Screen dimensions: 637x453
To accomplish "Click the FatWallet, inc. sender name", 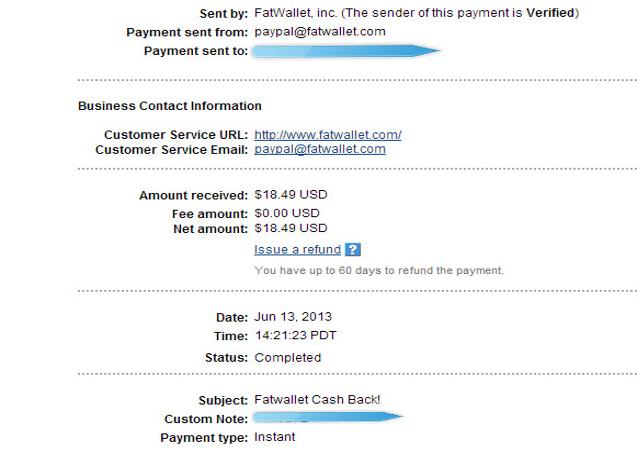I will (x=295, y=13).
